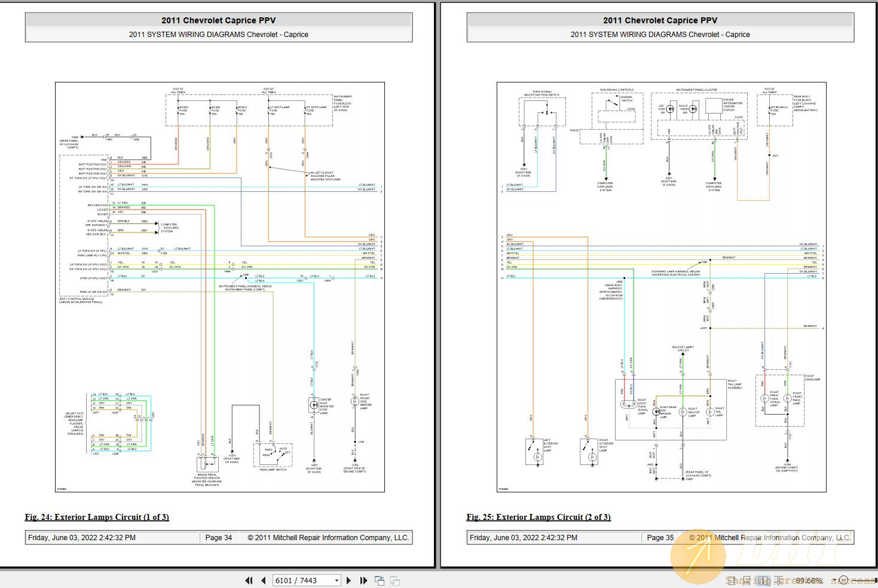Select two-page facing layout icon
Image resolution: width=878 pixels, height=588 pixels.
(763, 580)
